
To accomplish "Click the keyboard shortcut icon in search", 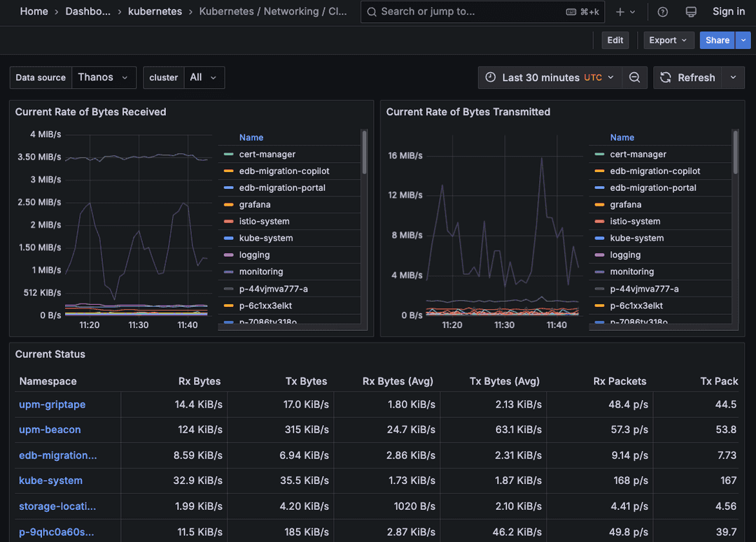I will 570,12.
